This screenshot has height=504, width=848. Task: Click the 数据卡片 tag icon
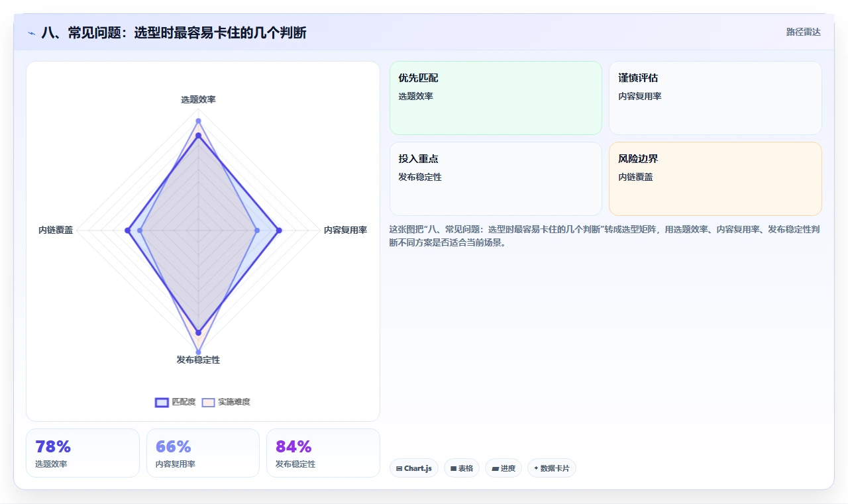536,468
